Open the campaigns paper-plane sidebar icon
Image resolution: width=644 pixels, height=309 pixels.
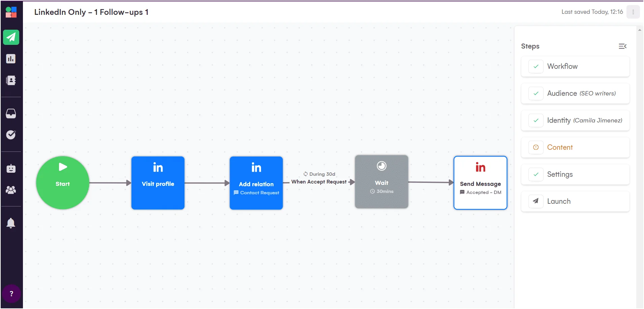coord(11,37)
